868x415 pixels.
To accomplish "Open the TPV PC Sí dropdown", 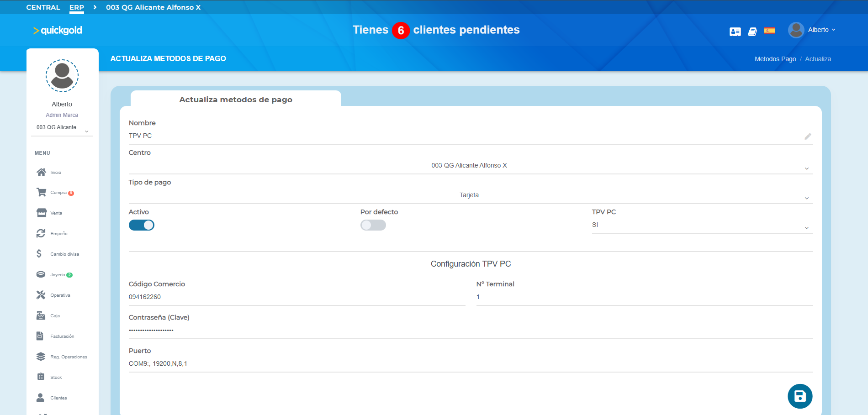I will (701, 225).
